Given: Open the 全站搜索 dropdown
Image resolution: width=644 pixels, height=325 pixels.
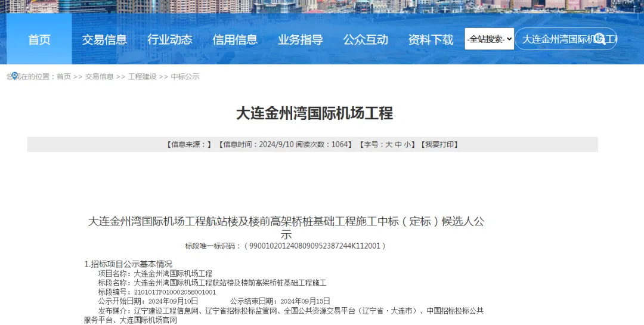Looking at the screenshot, I should 489,39.
